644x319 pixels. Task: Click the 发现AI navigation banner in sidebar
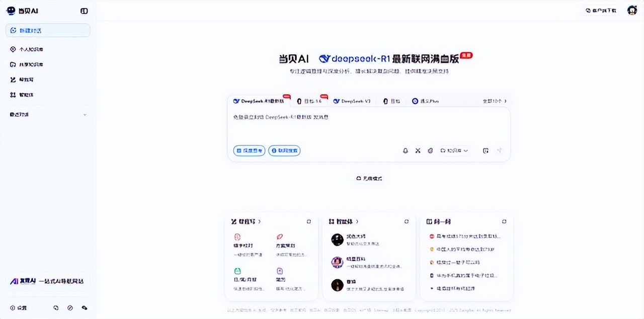tap(47, 281)
